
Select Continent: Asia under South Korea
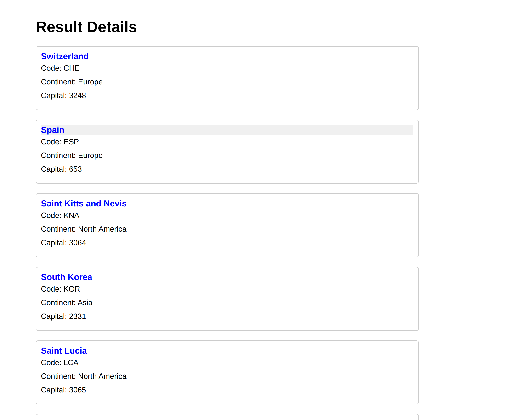(67, 303)
